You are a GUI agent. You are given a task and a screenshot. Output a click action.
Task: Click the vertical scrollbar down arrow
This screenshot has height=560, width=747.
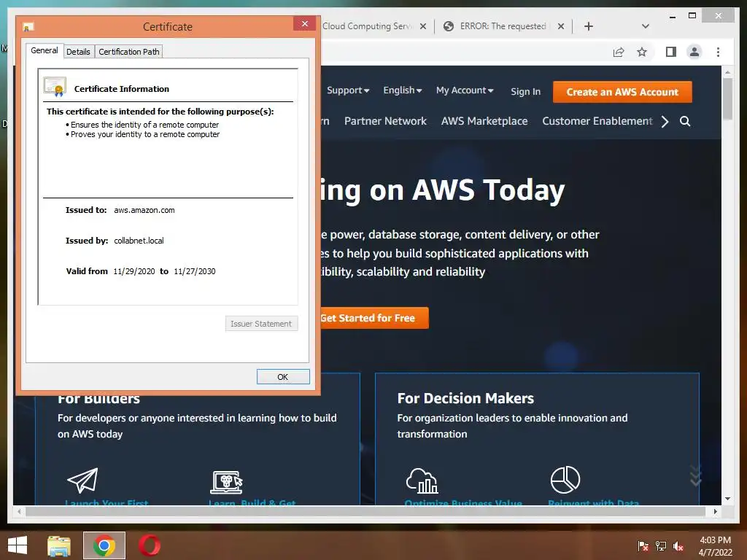coord(727,499)
